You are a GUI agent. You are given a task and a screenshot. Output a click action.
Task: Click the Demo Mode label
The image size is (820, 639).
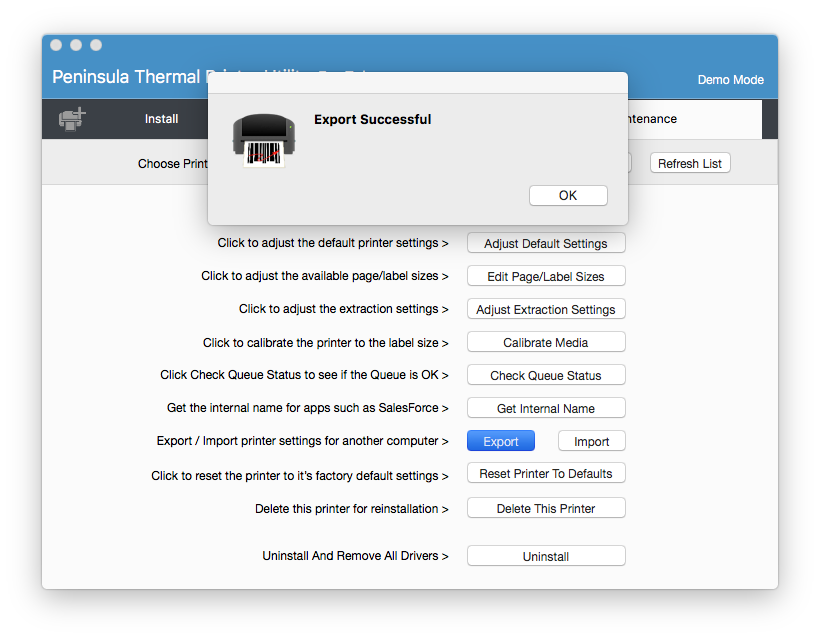coord(731,79)
